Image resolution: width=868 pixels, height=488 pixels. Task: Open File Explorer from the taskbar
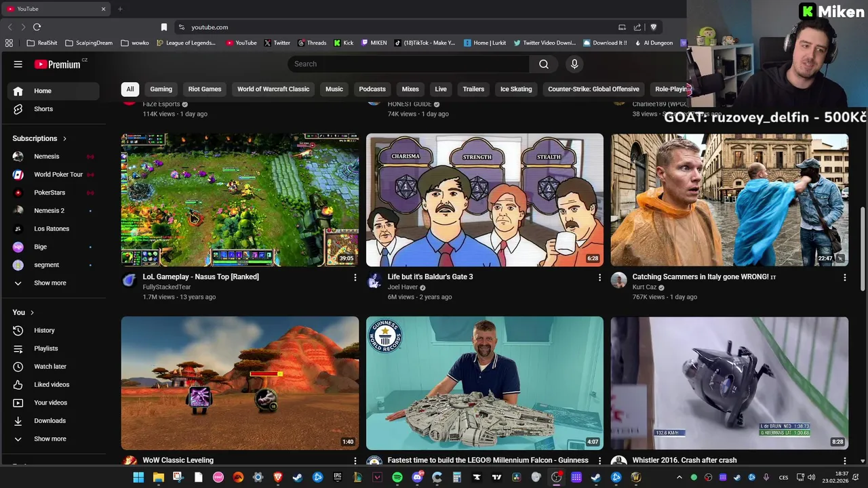pos(158,477)
